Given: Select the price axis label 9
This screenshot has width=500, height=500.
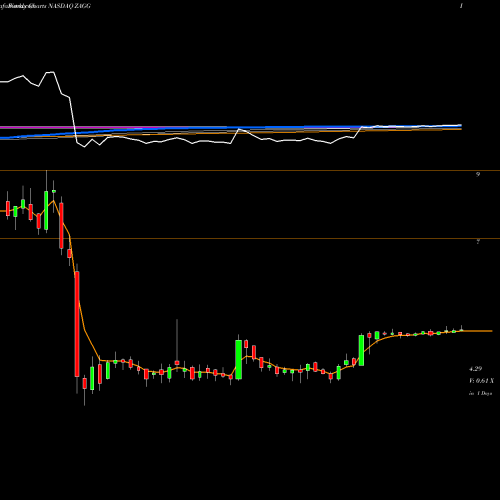Looking at the screenshot, I should tap(478, 174).
